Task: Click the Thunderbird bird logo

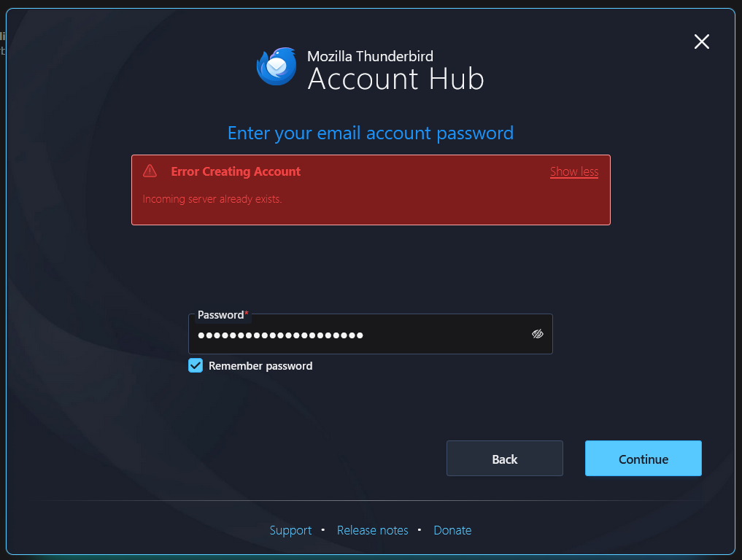Action: (x=277, y=66)
